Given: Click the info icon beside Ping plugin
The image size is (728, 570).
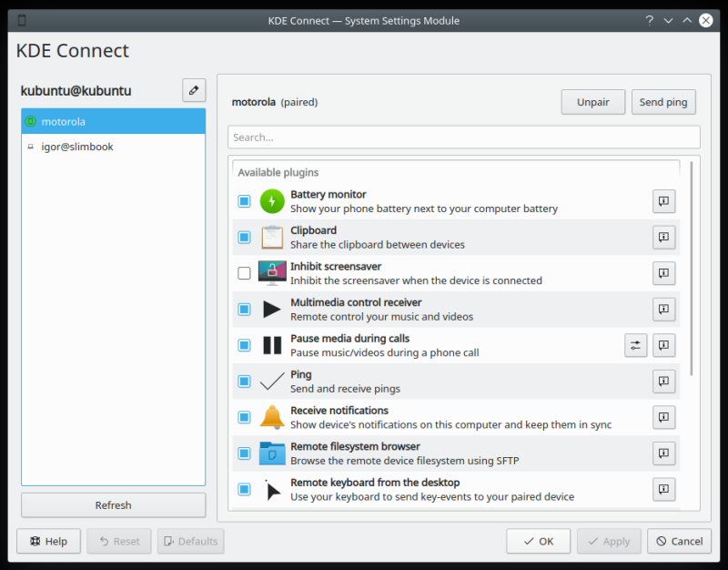Looking at the screenshot, I should pyautogui.click(x=663, y=381).
